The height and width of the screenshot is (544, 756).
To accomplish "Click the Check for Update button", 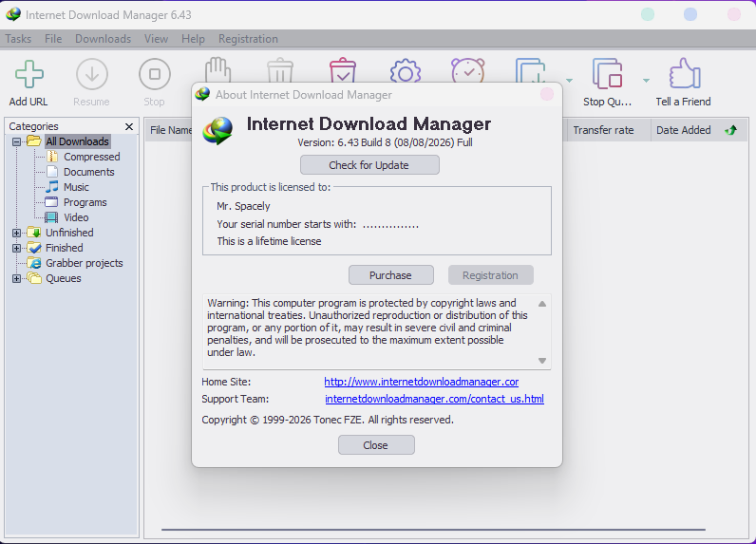I will tap(369, 165).
